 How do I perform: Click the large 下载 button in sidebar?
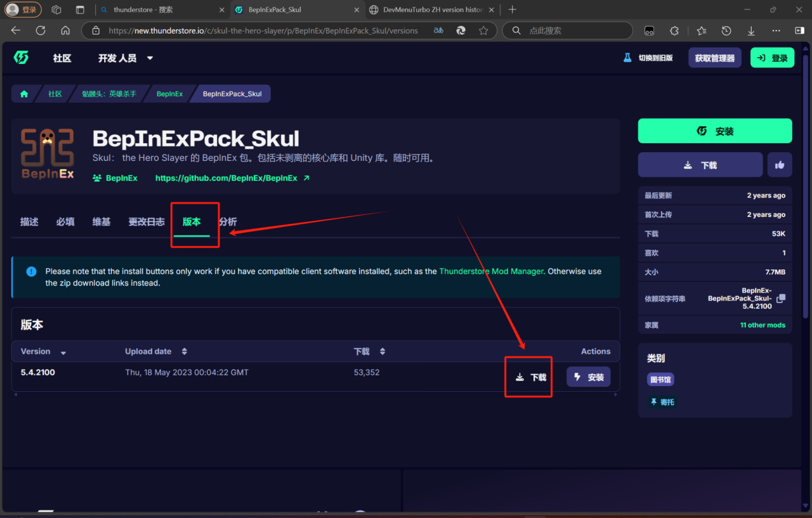point(700,165)
